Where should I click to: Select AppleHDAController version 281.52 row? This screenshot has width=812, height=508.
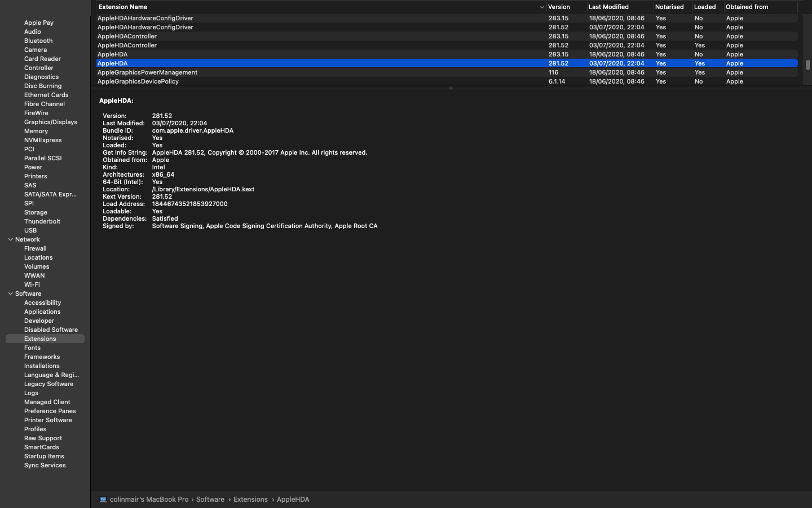pyautogui.click(x=447, y=45)
